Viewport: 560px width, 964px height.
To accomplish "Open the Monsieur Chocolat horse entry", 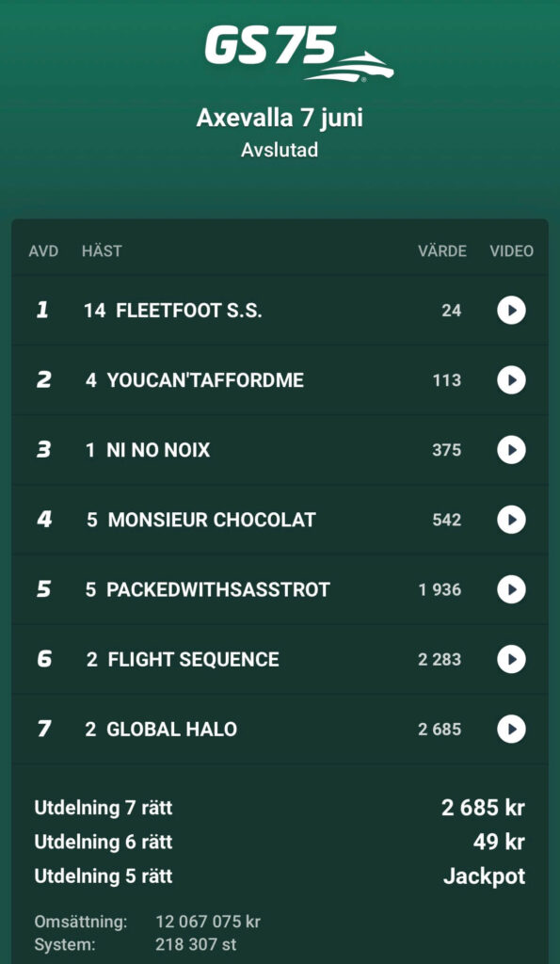I will [x=212, y=520].
